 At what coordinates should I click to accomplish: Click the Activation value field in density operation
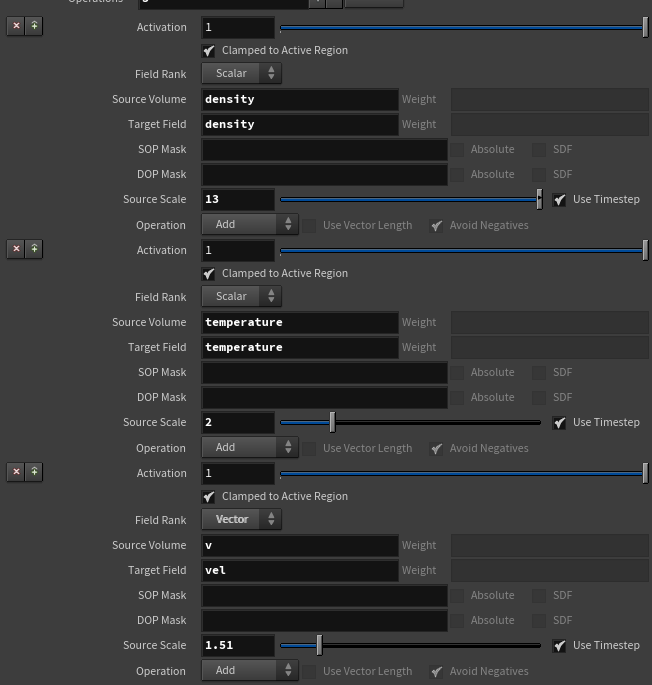tap(238, 28)
